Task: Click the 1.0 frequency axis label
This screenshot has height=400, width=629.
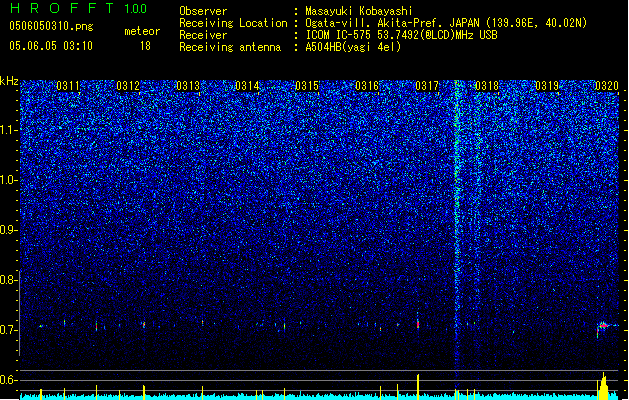Action: 9,180
